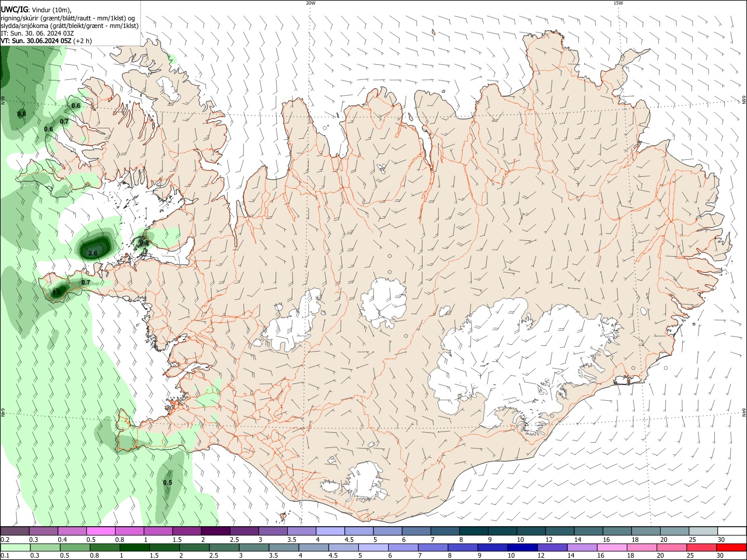The width and height of the screenshot is (747, 560).
Task: Pick snow swatch between 12 and 14
Action: coord(560,531)
